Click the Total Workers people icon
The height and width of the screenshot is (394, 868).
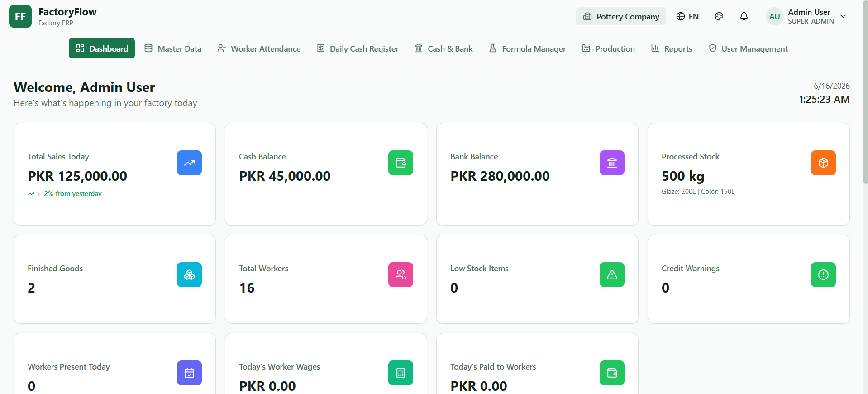coord(401,274)
